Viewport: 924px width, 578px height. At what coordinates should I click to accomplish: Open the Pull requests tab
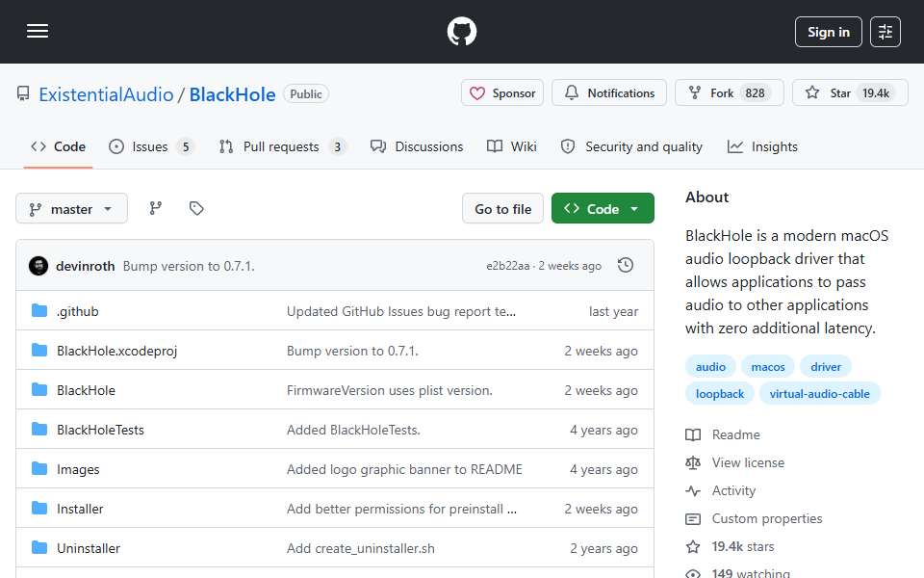click(282, 146)
